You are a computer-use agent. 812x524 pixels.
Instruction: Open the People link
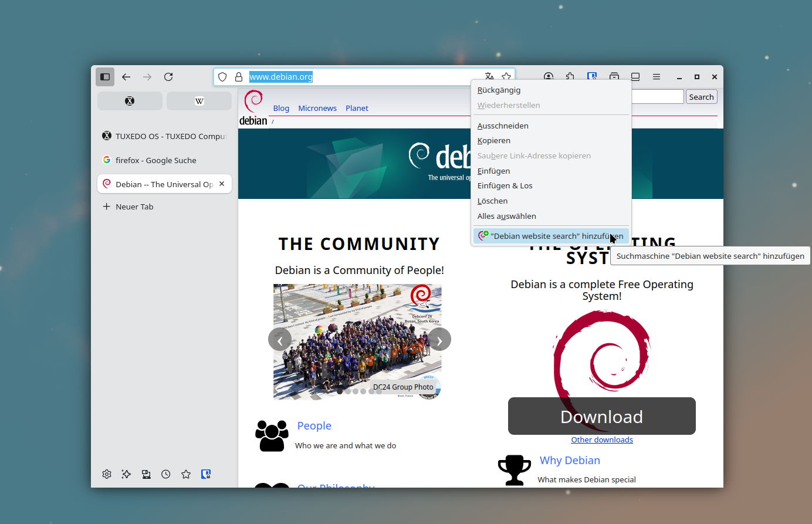314,426
